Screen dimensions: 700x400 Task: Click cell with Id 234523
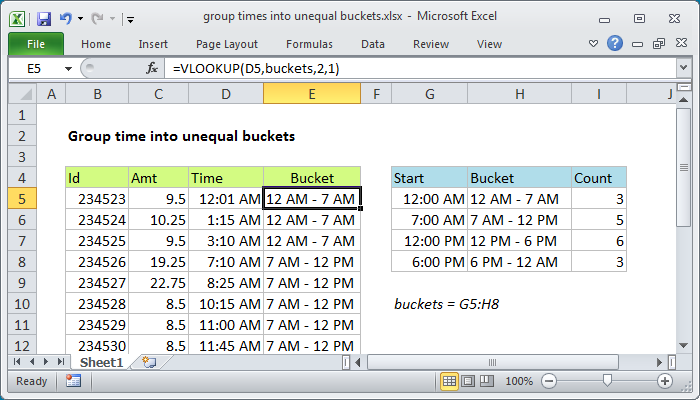point(97,199)
